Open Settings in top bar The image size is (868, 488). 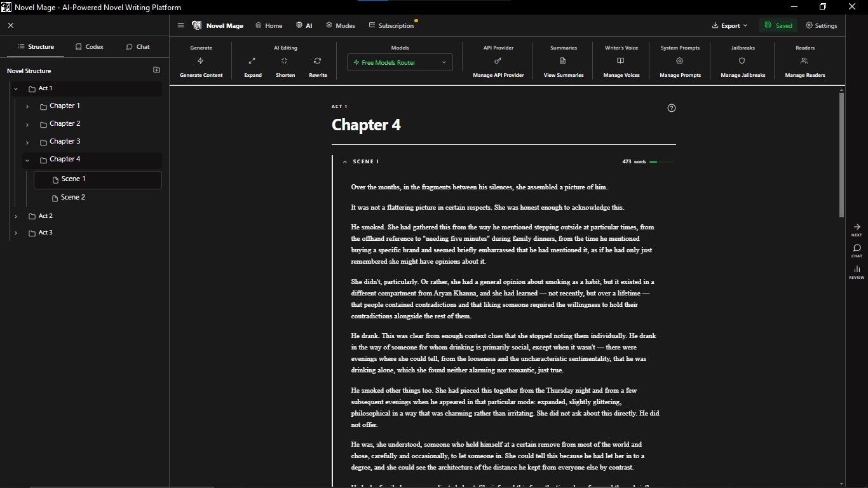(822, 25)
